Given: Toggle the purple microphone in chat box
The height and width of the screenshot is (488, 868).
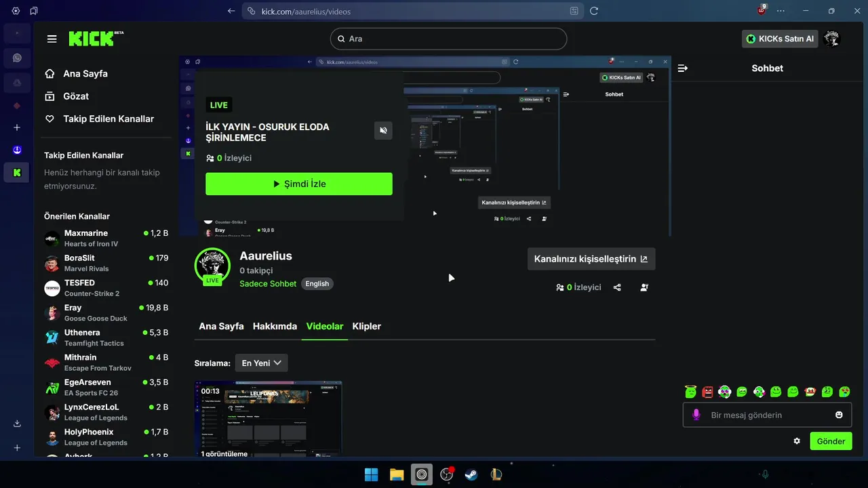Looking at the screenshot, I should [696, 415].
